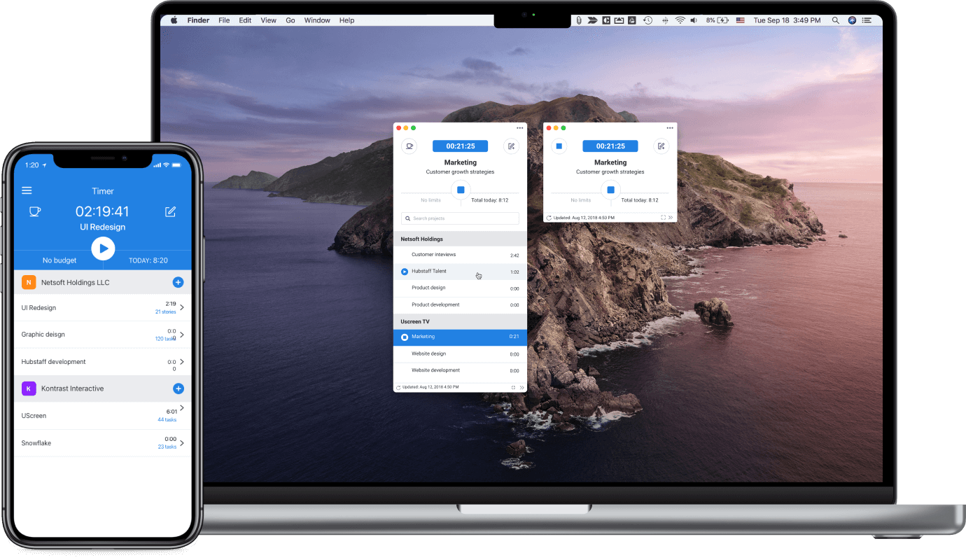Tap the '23 tasks' link for Snowflake

coord(167,447)
